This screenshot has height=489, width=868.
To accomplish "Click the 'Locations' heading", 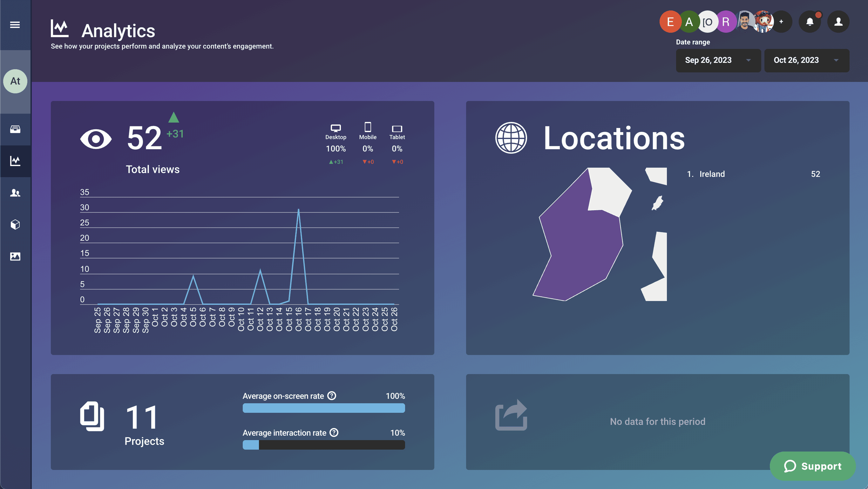I will coord(614,138).
